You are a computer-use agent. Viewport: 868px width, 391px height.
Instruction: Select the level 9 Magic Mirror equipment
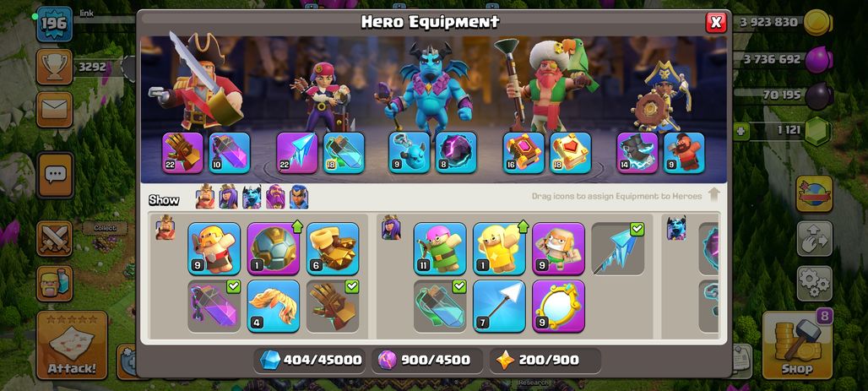tap(559, 307)
